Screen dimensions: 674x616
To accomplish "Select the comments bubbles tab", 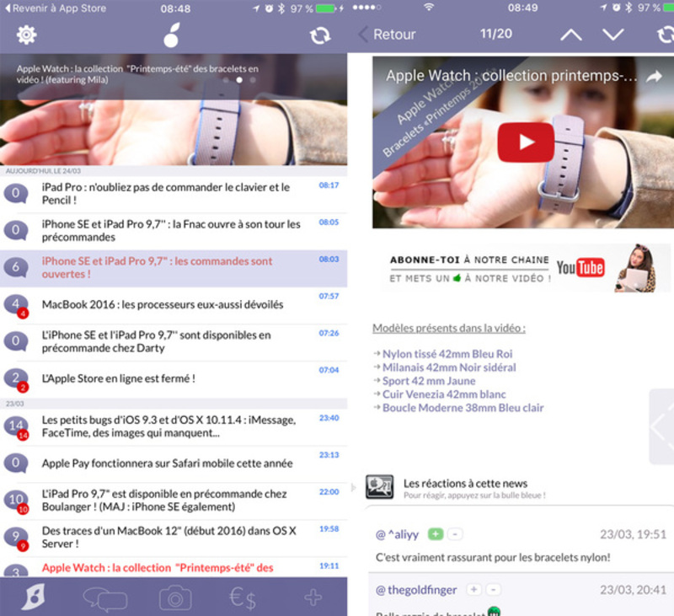I will tap(104, 599).
